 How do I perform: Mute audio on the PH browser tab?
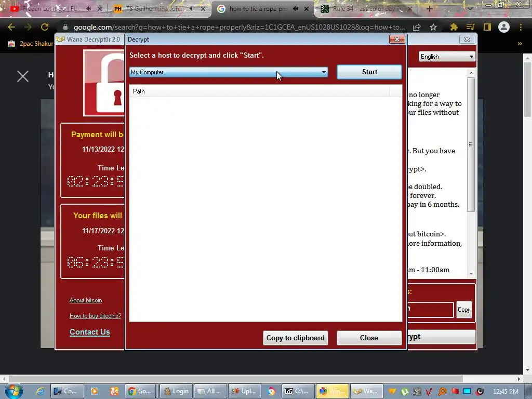[192, 9]
